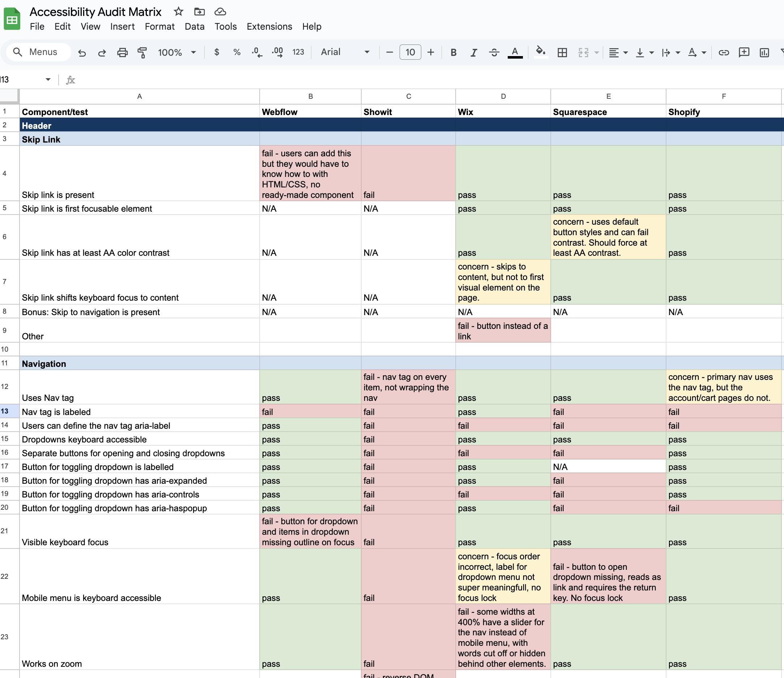Open the Tools menu
Image resolution: width=784 pixels, height=678 pixels.
pyautogui.click(x=226, y=26)
